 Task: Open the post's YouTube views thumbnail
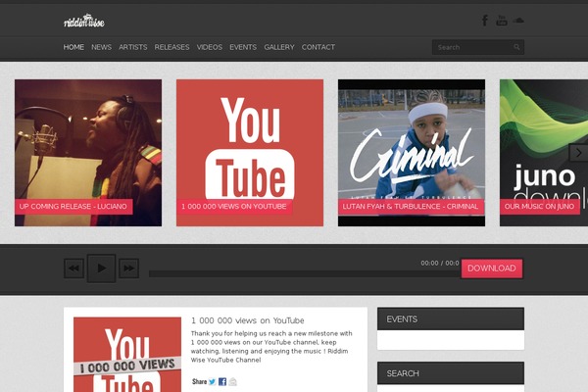[x=127, y=355]
